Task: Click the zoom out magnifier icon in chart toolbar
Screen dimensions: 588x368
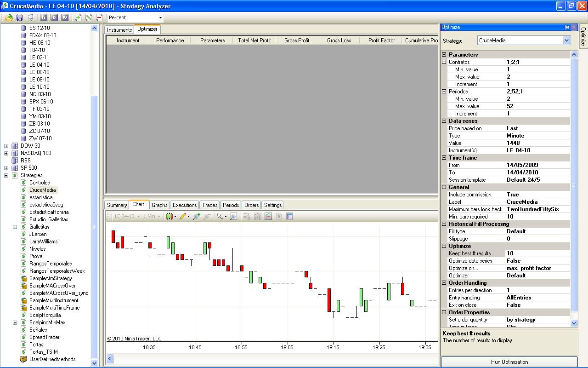Action: 207,216
